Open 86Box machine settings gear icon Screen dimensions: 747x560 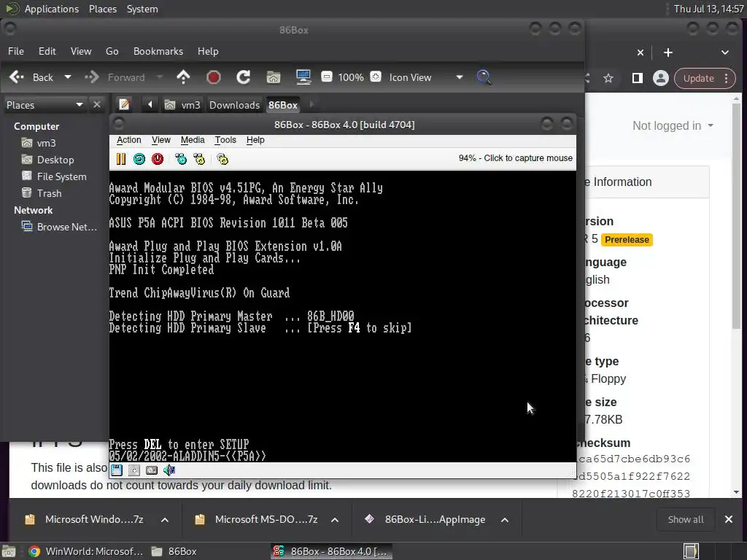[222, 158]
